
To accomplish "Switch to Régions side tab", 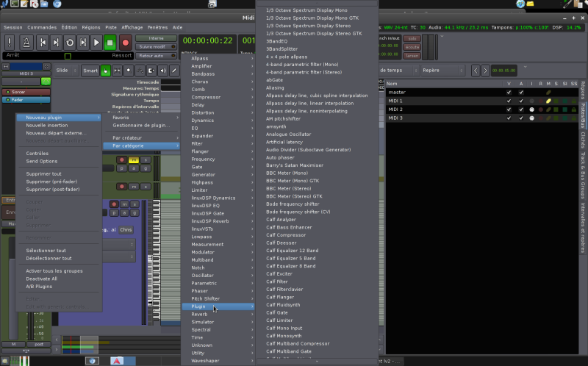I will 583,90.
